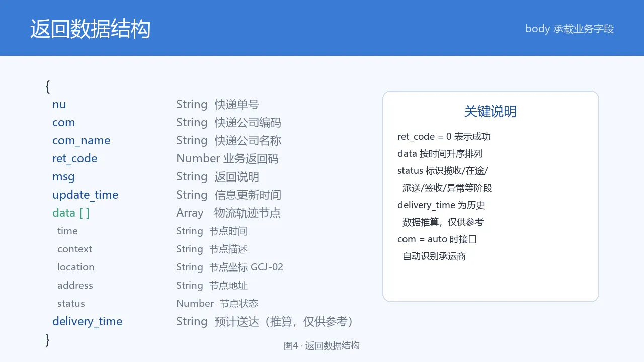Select the panel heading 关键说明
Image resolution: width=644 pixels, height=362 pixels.
(491, 111)
